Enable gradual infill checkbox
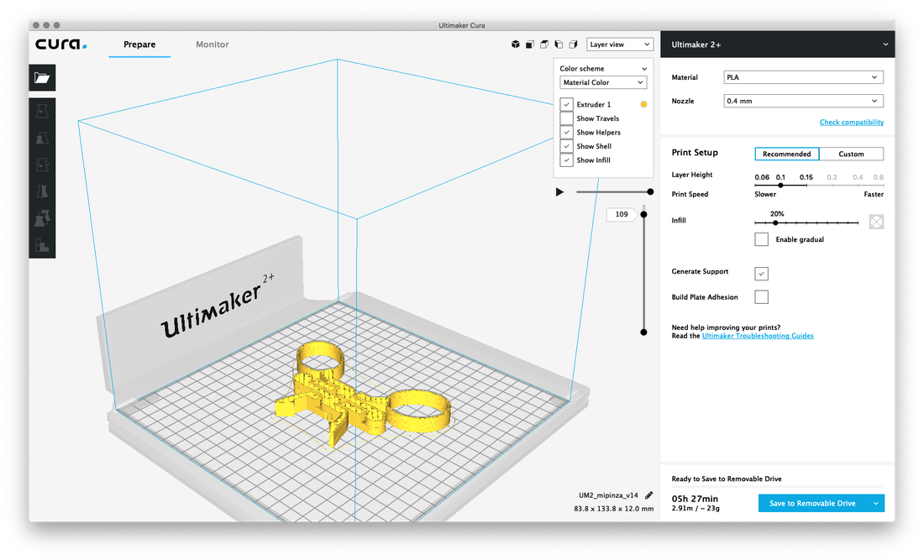The width and height of the screenshot is (924, 560). (x=761, y=239)
